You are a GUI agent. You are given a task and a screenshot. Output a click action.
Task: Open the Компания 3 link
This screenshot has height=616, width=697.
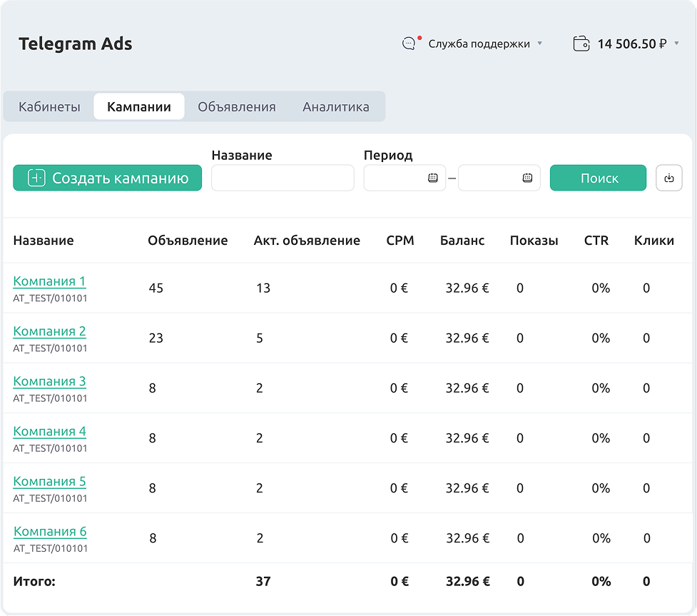tap(49, 381)
